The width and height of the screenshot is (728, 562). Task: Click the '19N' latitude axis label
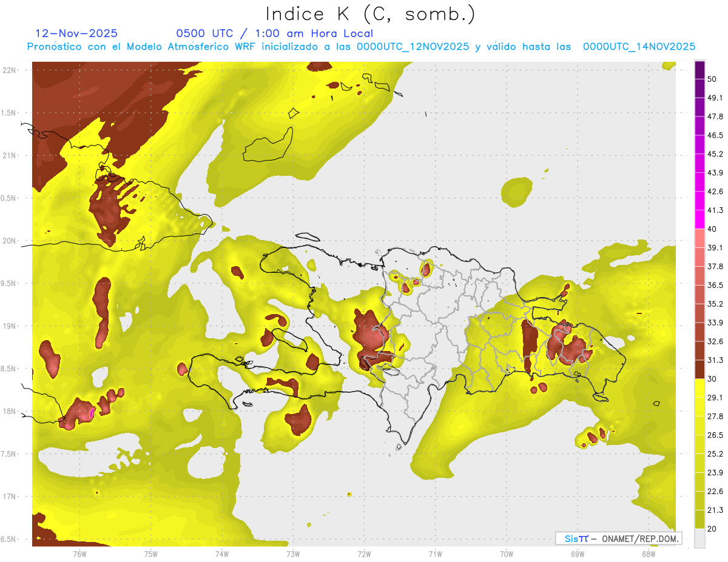coord(9,326)
